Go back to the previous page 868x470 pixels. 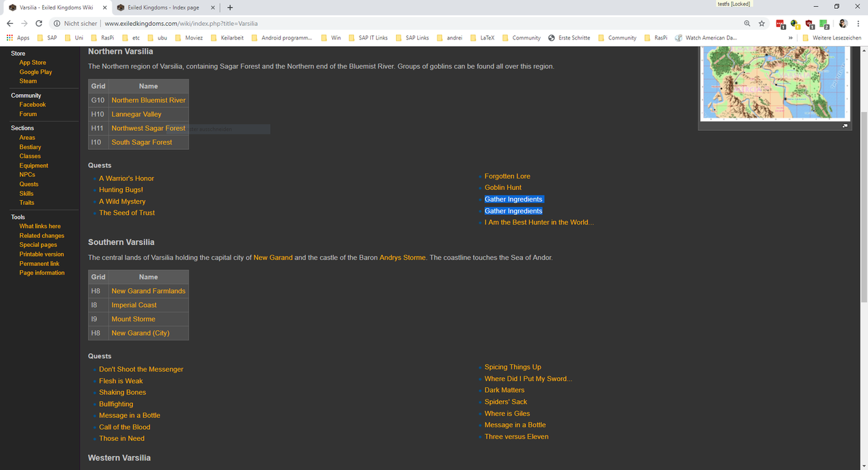tap(9, 23)
